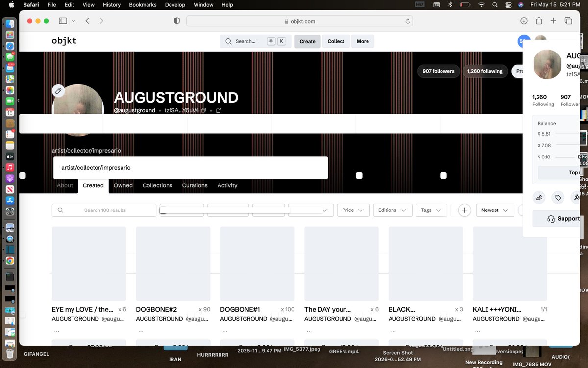Viewport: 588px width, 368px height.
Task: Click the Wi-Fi icon in the menu bar
Action: tap(482, 5)
